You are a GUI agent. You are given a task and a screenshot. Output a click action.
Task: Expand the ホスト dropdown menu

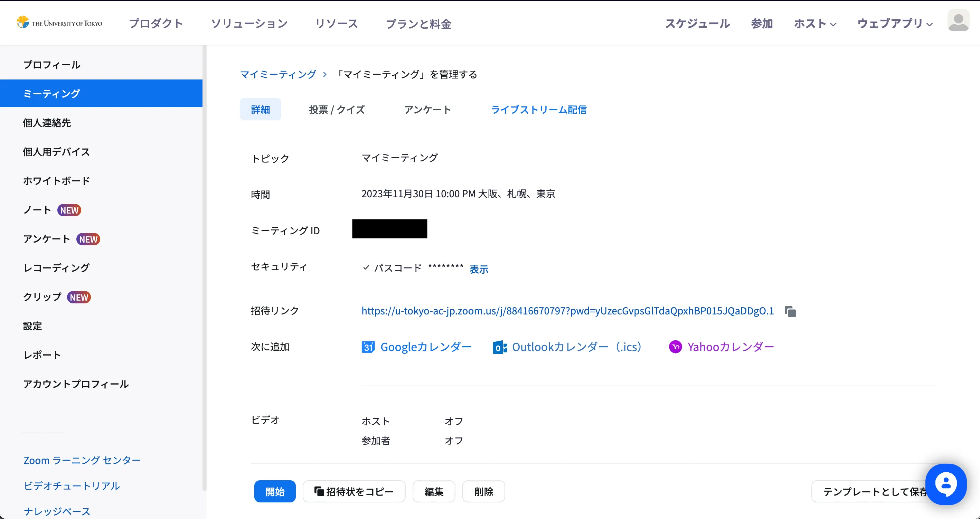tap(815, 23)
